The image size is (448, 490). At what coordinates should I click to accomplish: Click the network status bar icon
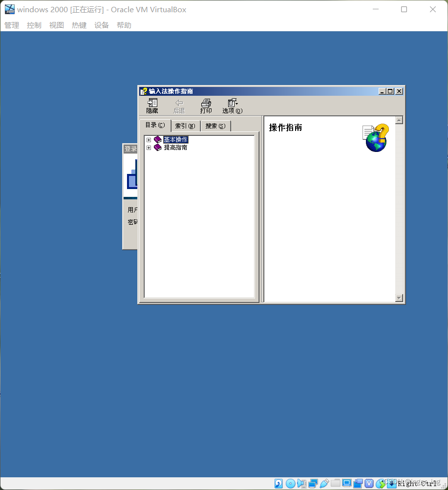point(313,484)
